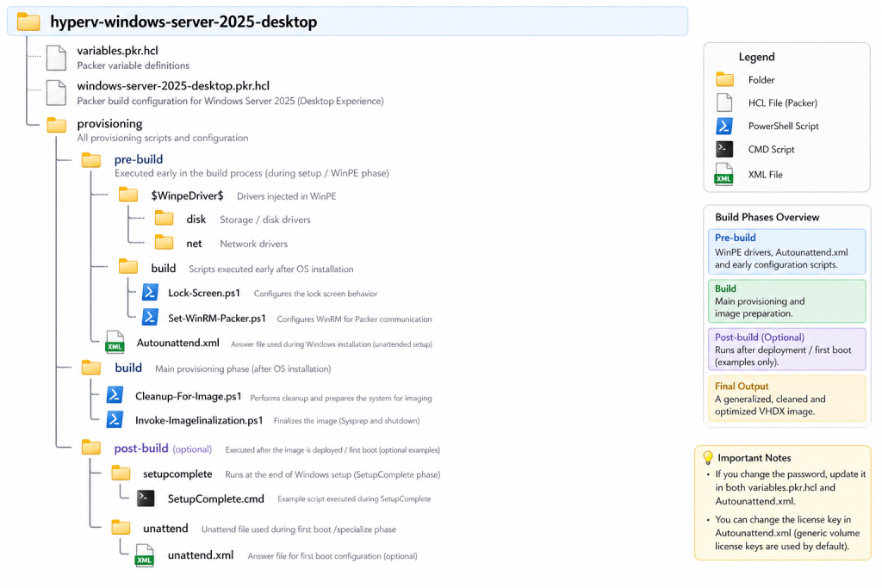This screenshot has width=882, height=588.
Task: Click the CMD Script icon in the Legend
Action: point(724,149)
